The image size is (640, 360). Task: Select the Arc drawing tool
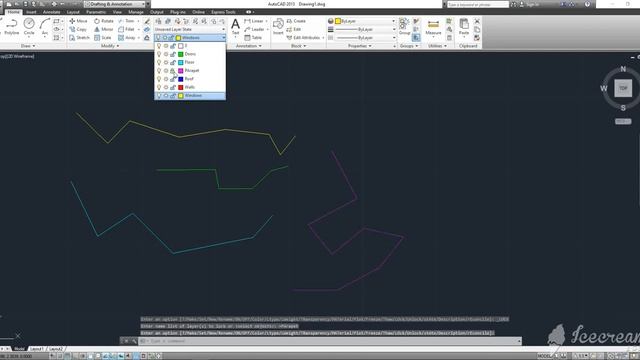click(x=44, y=27)
